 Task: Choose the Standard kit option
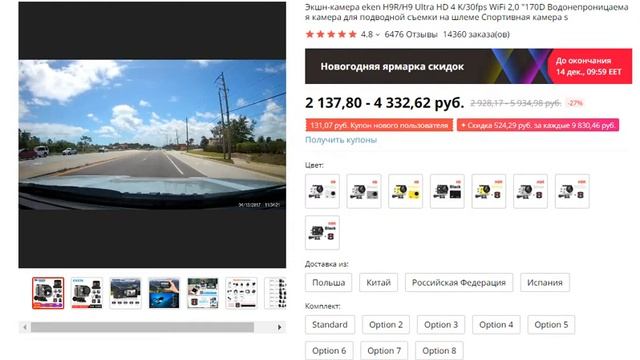pos(330,324)
